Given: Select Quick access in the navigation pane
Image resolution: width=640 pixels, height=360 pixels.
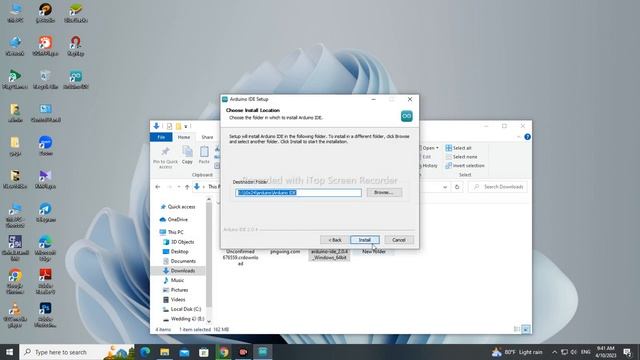Looking at the screenshot, I should coord(178,207).
